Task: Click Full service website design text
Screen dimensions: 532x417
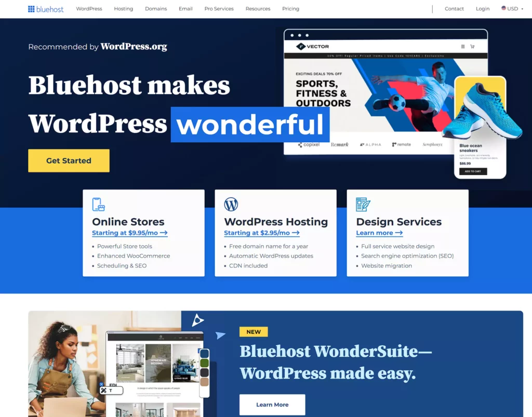Action: click(x=397, y=247)
